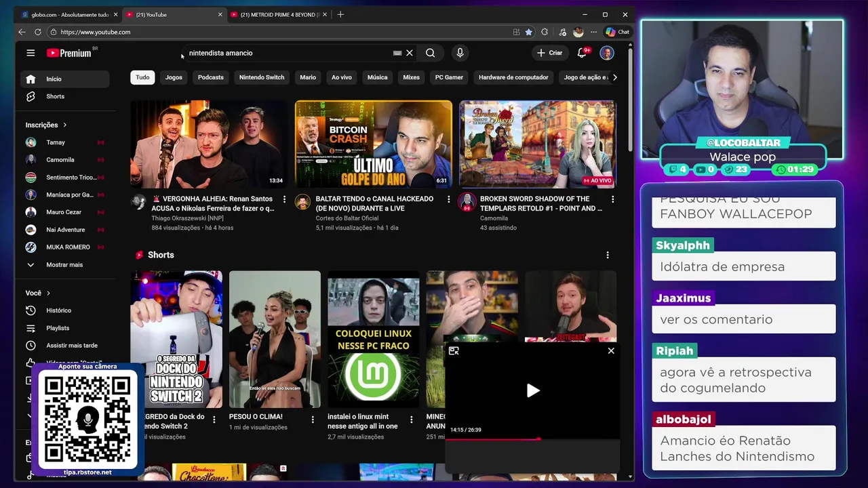Open Shorts from the sidebar
Viewport: 868px width, 488px height.
click(65, 96)
